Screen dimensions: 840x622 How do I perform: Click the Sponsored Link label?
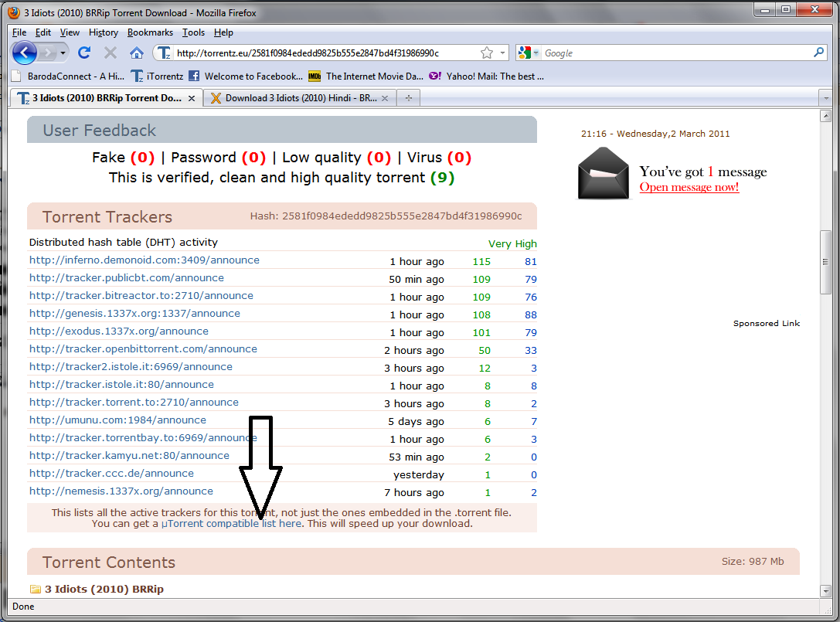click(x=767, y=323)
